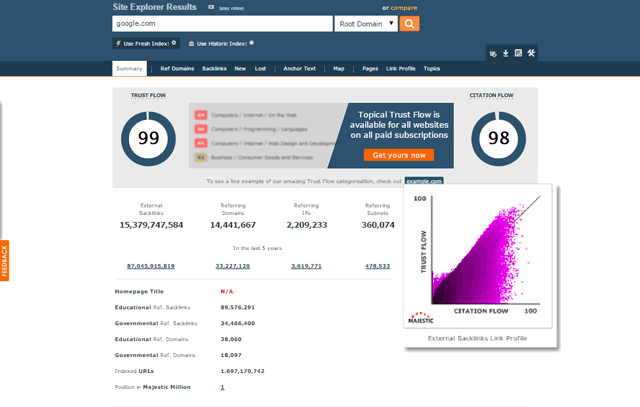
Task: Click the first icon in the export toolbar
Action: [493, 53]
